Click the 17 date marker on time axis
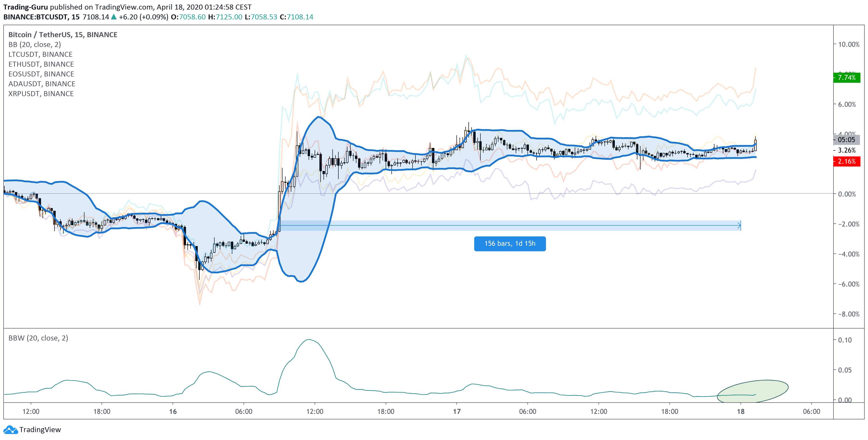868x440 pixels. (x=457, y=411)
